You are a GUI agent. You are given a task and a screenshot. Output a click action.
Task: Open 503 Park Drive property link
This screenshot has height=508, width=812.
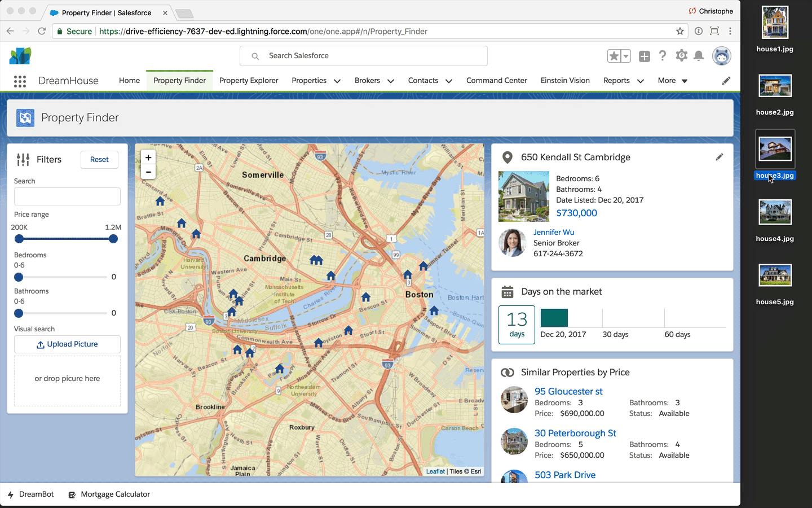click(x=565, y=475)
